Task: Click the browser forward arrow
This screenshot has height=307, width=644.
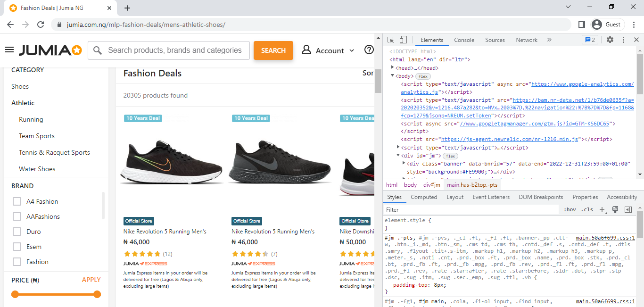Action: click(25, 25)
